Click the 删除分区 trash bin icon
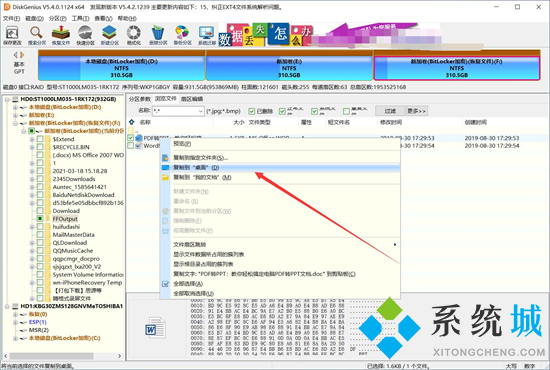 click(x=158, y=35)
